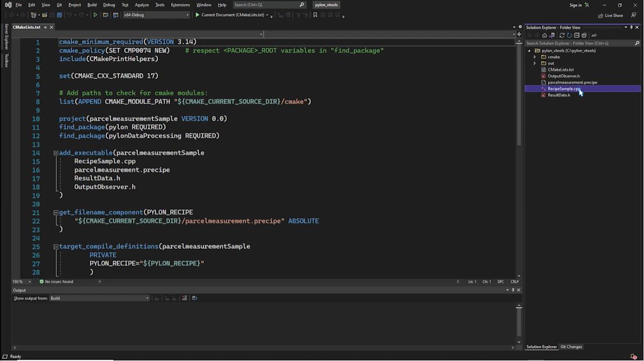Click inside the Search Solution Explorer field
This screenshot has width=644, height=361.
574,43
